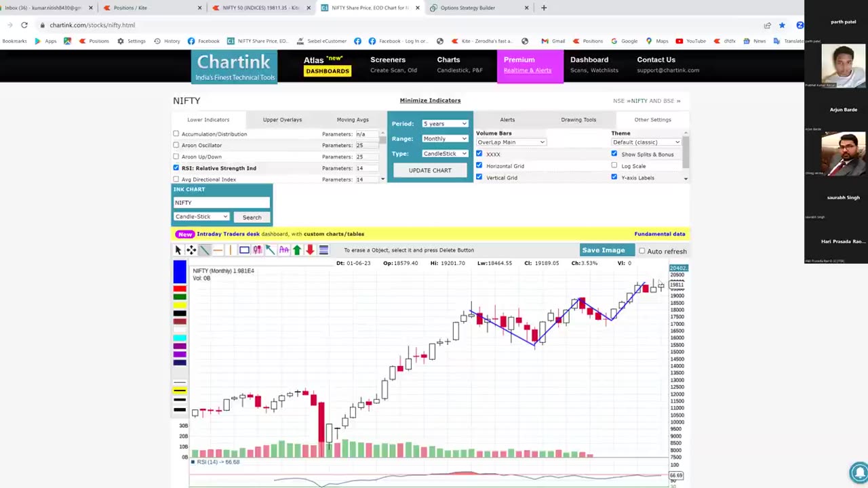Screen dimensions: 868x488
Task: Select the red down arrow marker
Action: 310,250
